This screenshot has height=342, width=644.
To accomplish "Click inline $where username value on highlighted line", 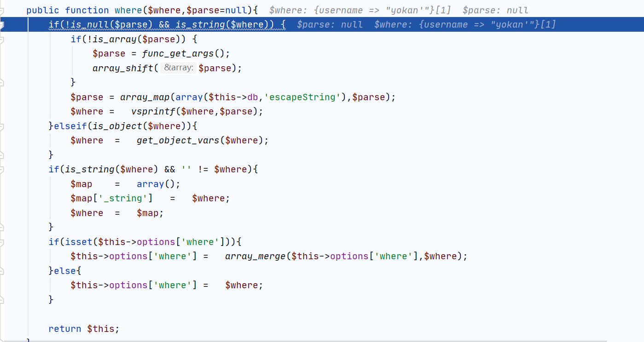I will pos(465,24).
